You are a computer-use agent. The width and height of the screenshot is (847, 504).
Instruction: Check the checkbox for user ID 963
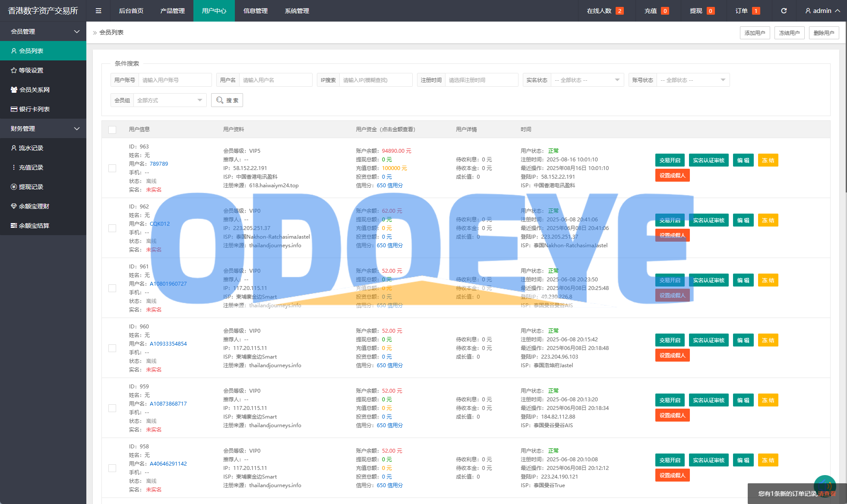pyautogui.click(x=112, y=168)
